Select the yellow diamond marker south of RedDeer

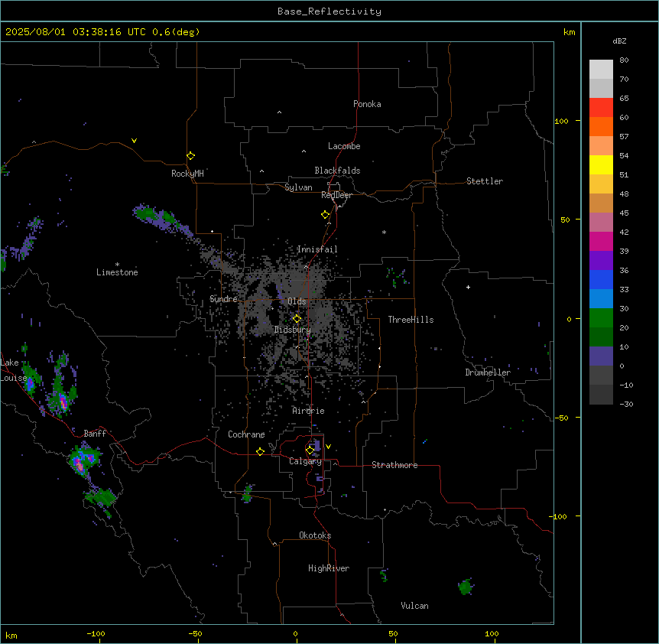click(325, 214)
